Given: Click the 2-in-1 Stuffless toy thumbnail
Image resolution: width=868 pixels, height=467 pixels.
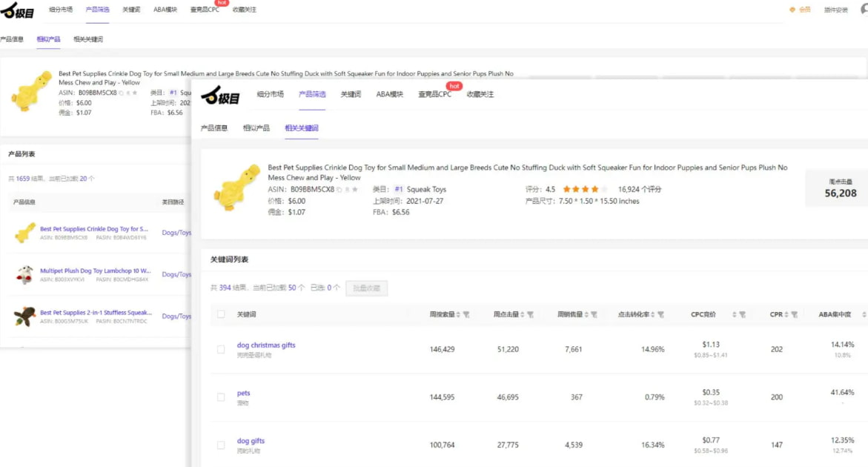Looking at the screenshot, I should pos(24,317).
